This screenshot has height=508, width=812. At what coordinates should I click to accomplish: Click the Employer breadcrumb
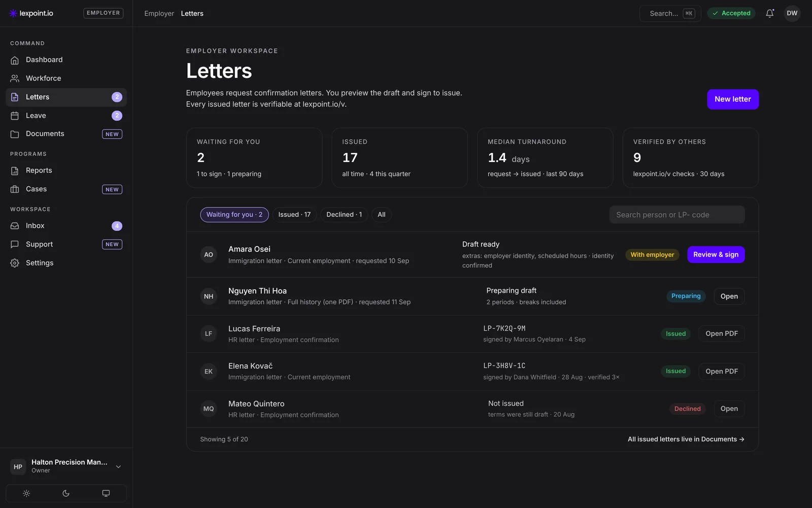point(159,14)
